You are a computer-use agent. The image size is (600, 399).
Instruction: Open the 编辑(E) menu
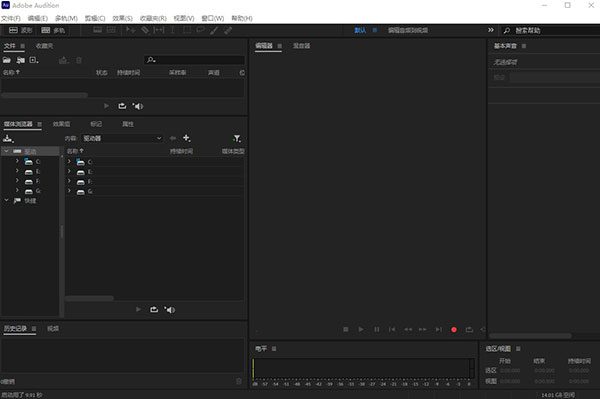pos(38,18)
